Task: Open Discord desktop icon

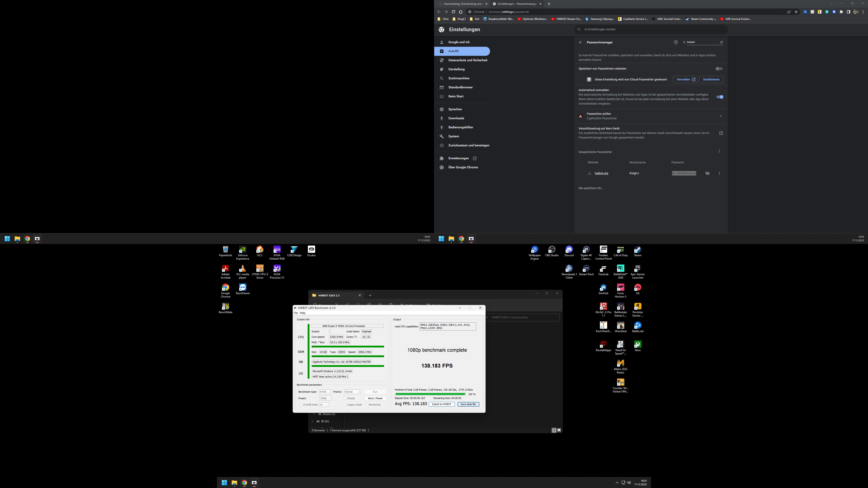Action: pos(569,251)
